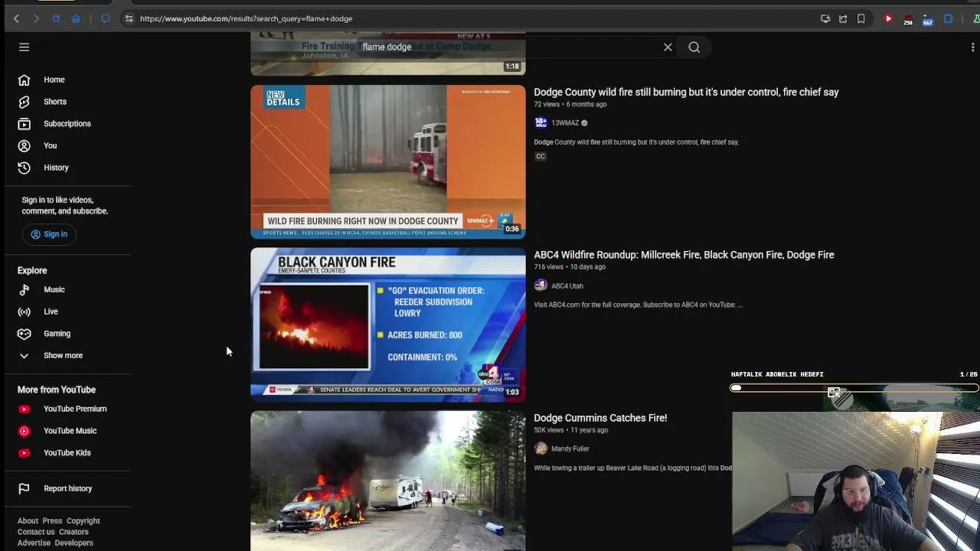
Task: Click the red play extension icon
Action: click(888, 18)
